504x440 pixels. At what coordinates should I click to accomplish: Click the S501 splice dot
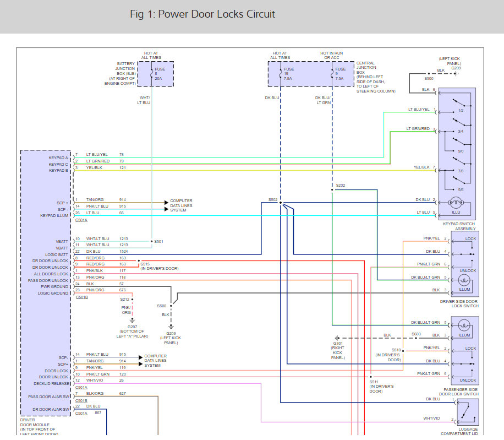(152, 241)
